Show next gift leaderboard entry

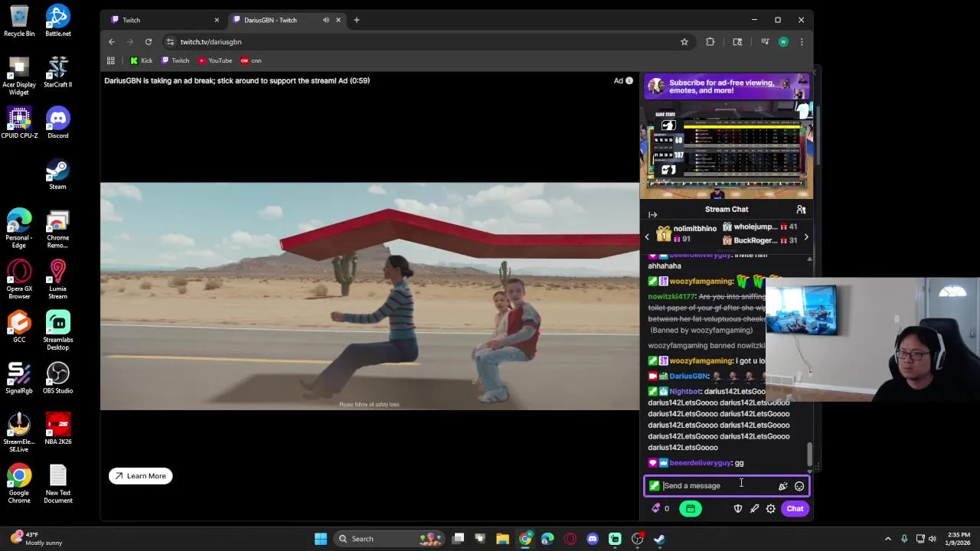(x=805, y=237)
